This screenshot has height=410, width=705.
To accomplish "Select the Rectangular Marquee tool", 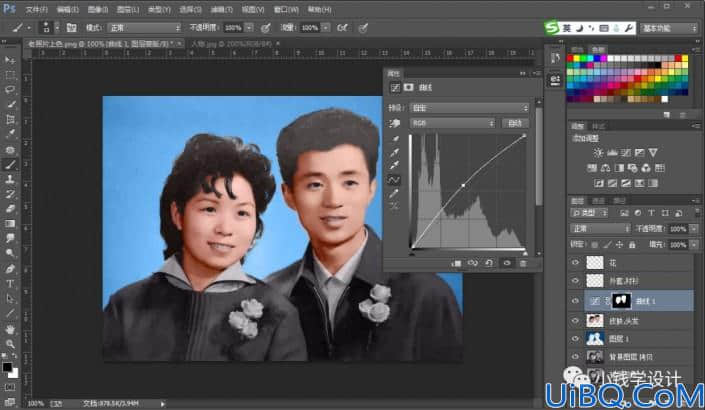I will coord(9,75).
